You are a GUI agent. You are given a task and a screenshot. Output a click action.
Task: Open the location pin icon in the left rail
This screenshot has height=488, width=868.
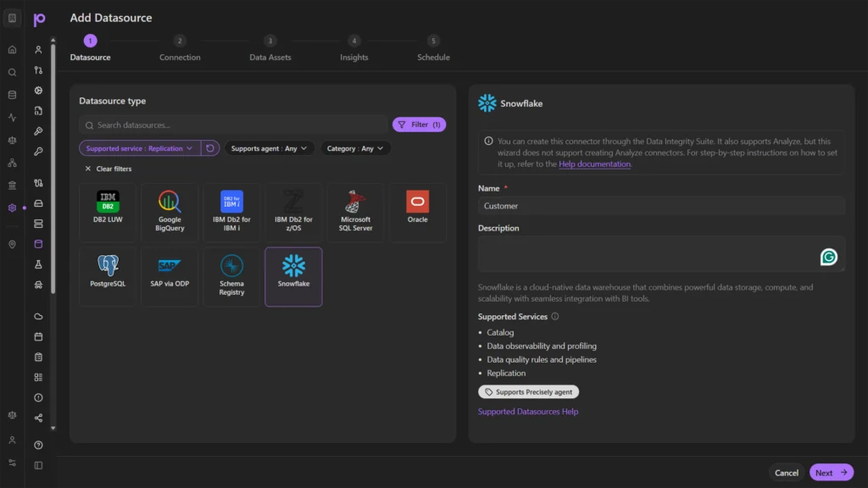(x=12, y=245)
